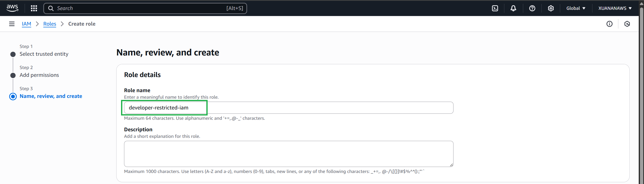Screen dimensions: 644x184
Task: Click inside the Description text area
Action: pos(288,154)
